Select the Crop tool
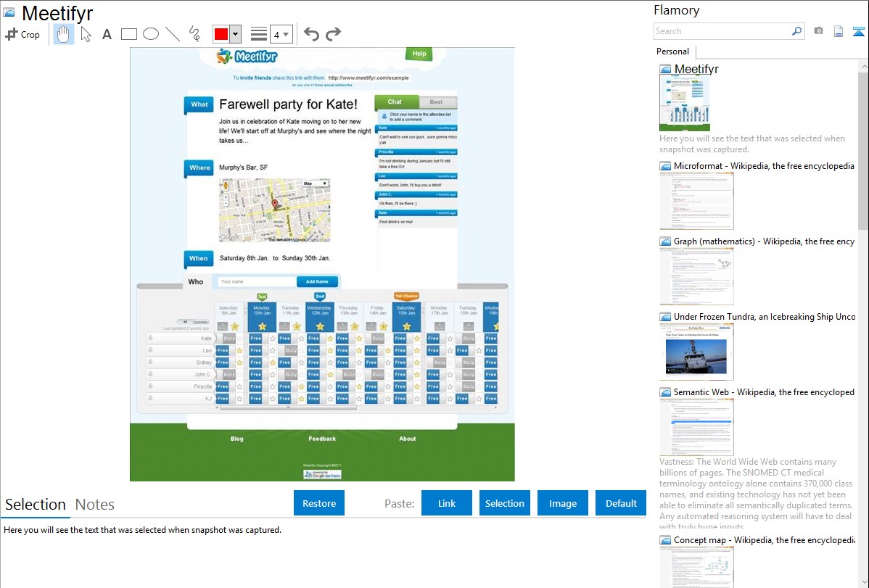This screenshot has width=869, height=588. pos(22,34)
